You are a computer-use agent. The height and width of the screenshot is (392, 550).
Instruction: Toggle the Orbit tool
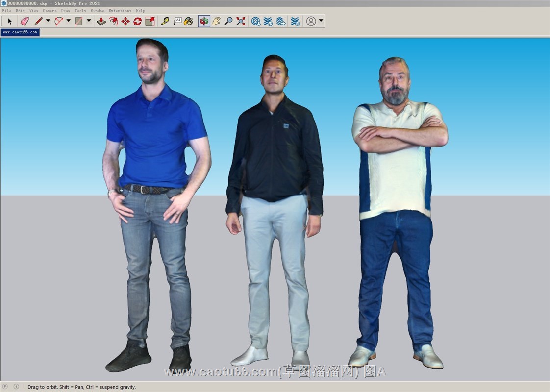[204, 21]
